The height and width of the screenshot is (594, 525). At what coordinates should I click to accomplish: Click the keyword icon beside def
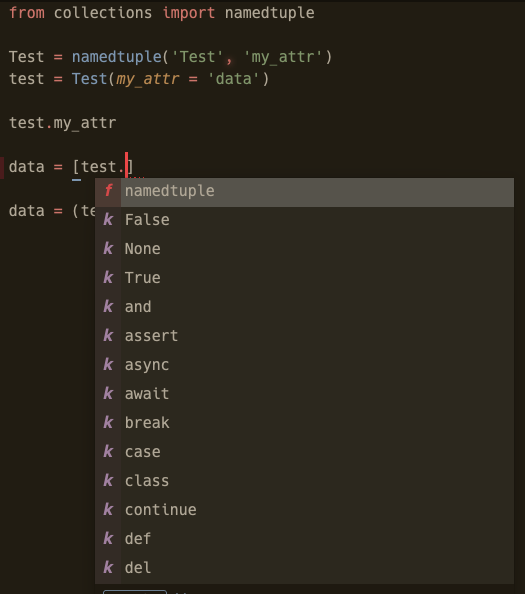click(x=108, y=539)
